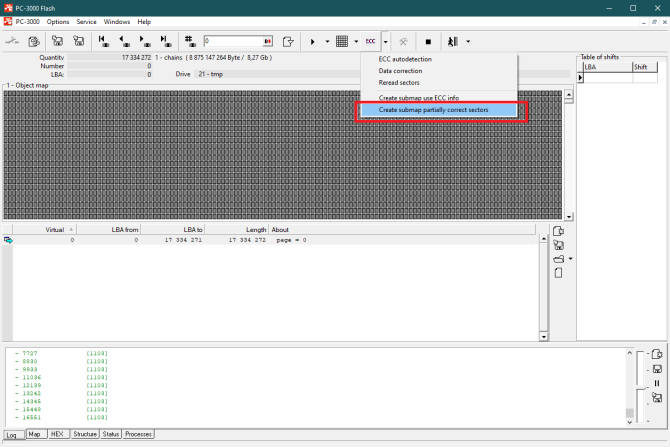
Task: Open the Help menu
Action: 144,22
